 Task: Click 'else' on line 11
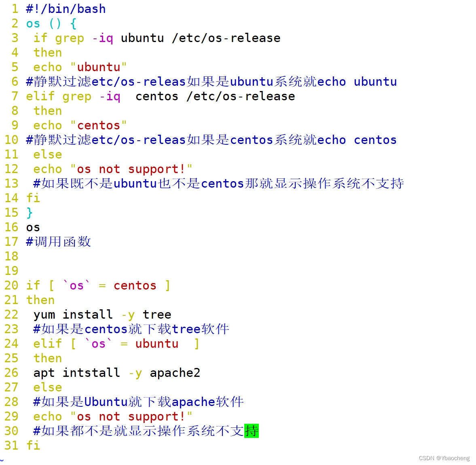click(x=48, y=155)
